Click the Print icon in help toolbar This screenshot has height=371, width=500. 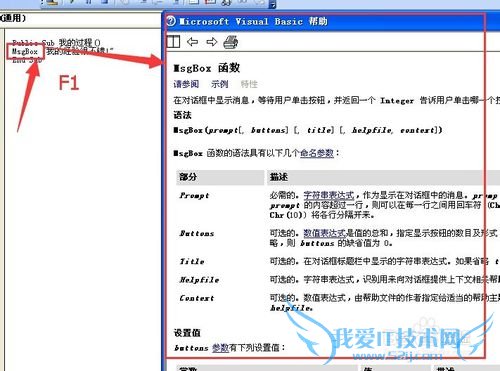point(231,42)
